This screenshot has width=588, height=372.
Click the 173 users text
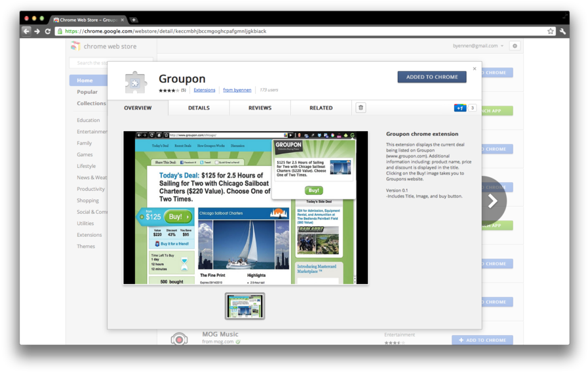(269, 90)
